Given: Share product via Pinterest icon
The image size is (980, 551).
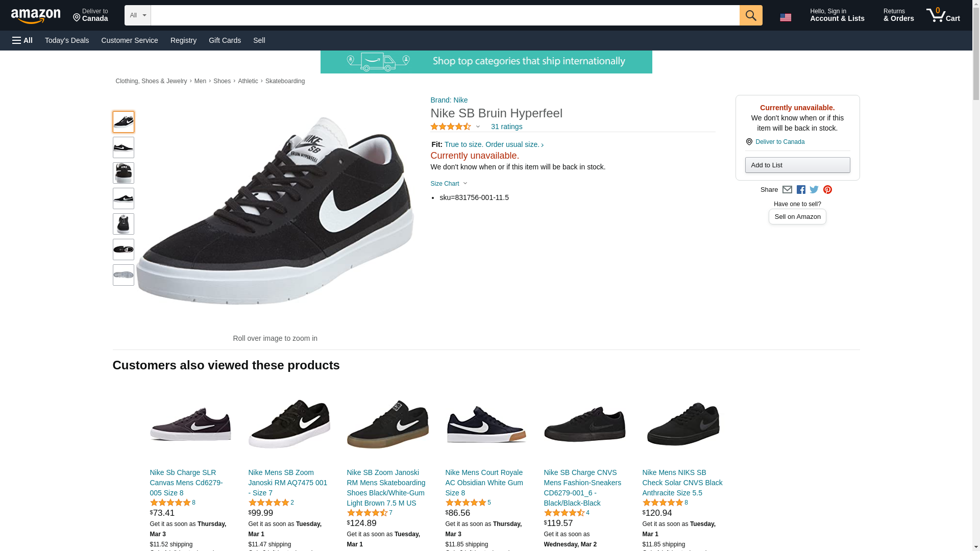Looking at the screenshot, I should [x=827, y=190].
